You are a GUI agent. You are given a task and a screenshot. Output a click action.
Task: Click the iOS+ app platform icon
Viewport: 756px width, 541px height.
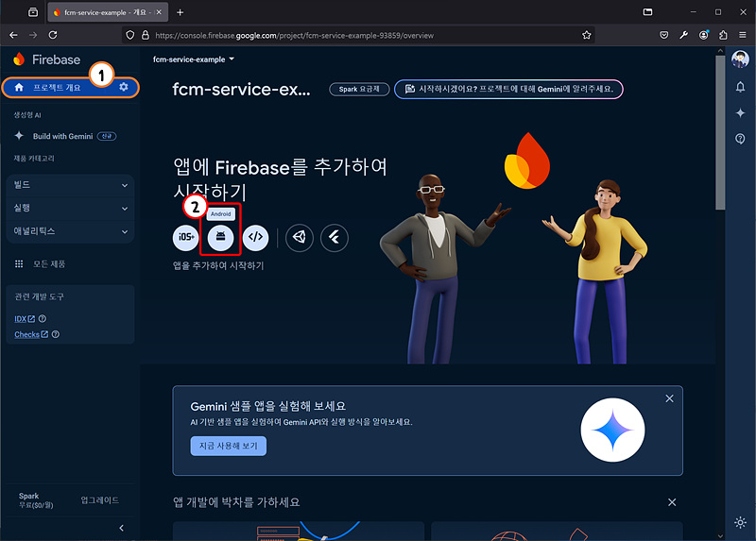tap(185, 238)
